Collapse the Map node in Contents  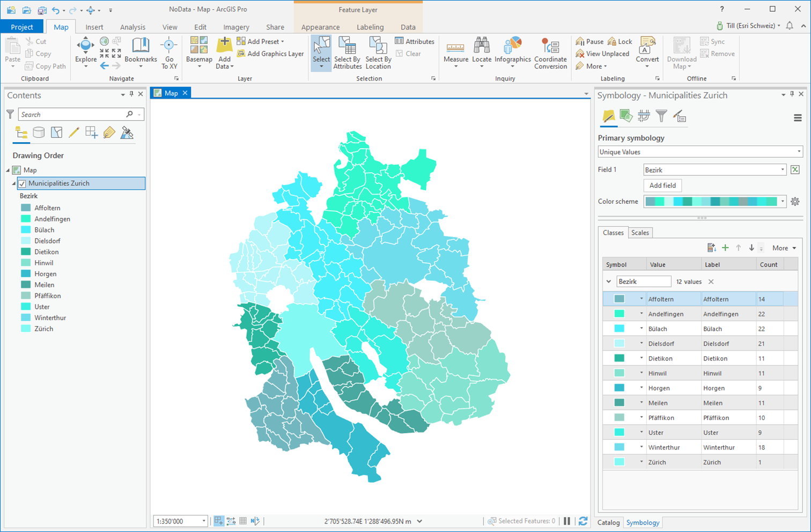pos(8,170)
